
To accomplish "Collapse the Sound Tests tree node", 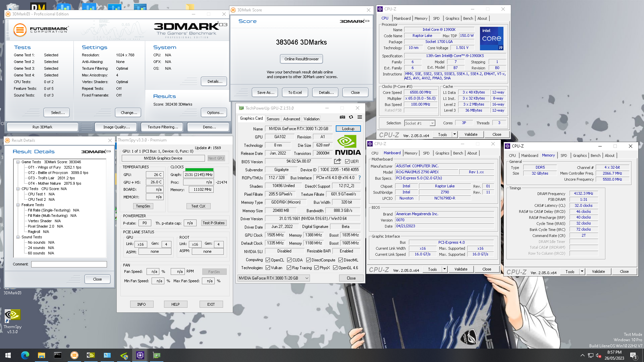I will [x=18, y=237].
